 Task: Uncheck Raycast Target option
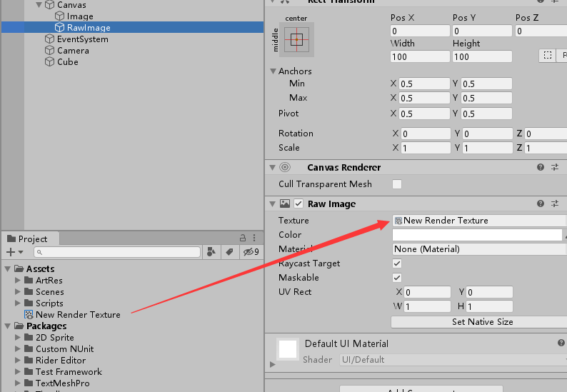pyautogui.click(x=397, y=263)
